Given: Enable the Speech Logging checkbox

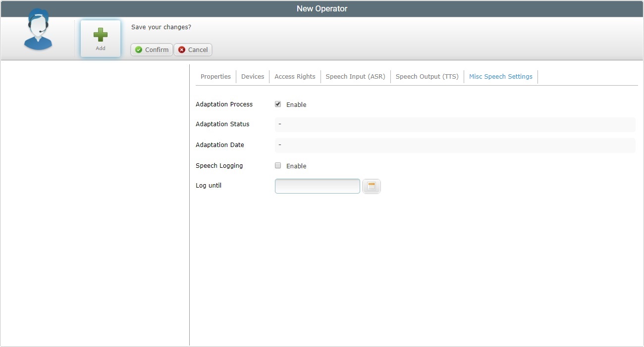Looking at the screenshot, I should point(278,166).
